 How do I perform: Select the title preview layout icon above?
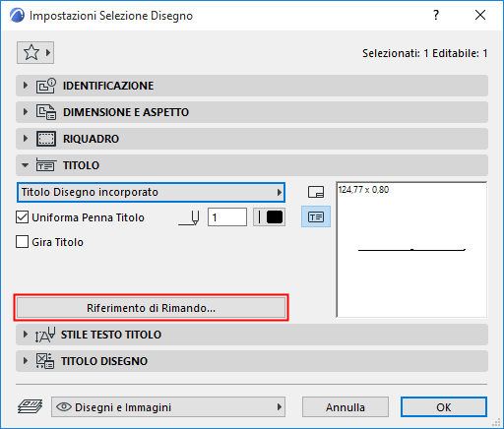click(x=316, y=192)
